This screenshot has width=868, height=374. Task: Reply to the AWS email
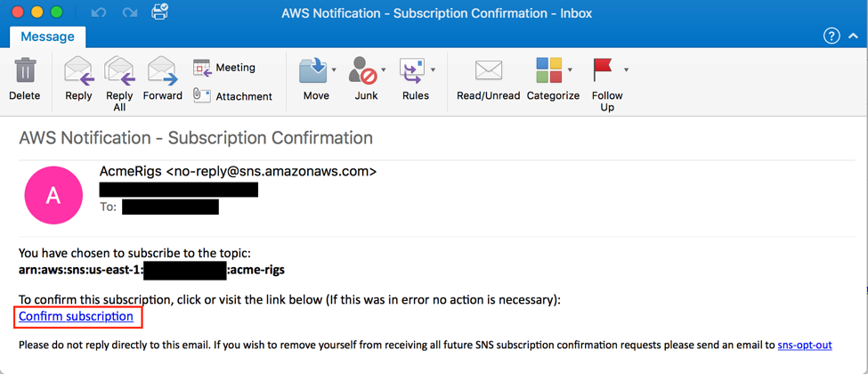[x=78, y=71]
